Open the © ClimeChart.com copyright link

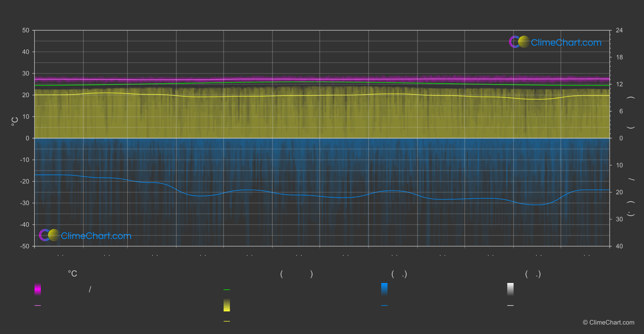click(x=608, y=323)
